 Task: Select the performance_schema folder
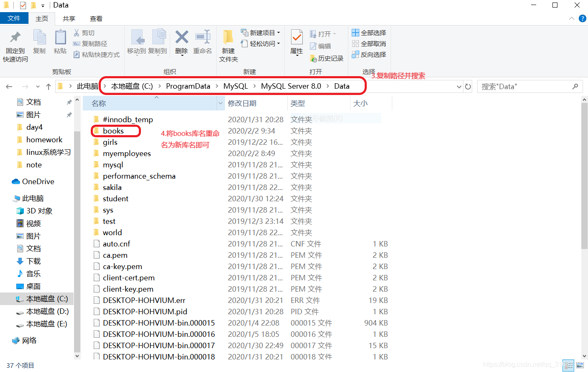pyautogui.click(x=139, y=176)
